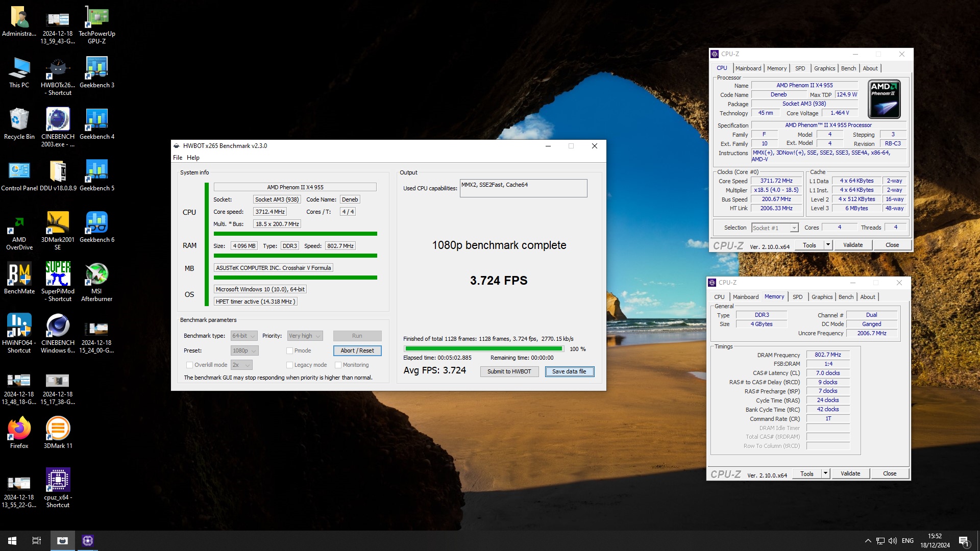This screenshot has height=551, width=980.
Task: Switch to Graphics tab in lower CPU-Z
Action: click(822, 297)
